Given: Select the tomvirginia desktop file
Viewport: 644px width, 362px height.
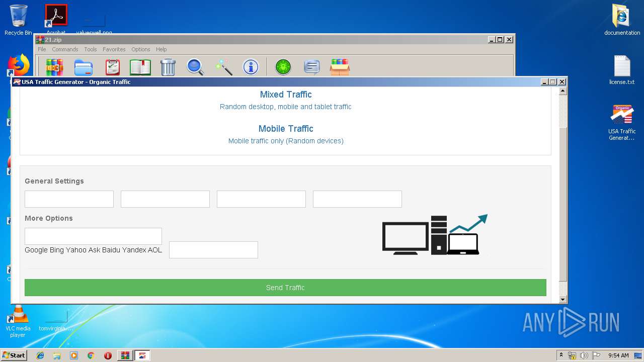Looking at the screenshot, I should point(56,321).
